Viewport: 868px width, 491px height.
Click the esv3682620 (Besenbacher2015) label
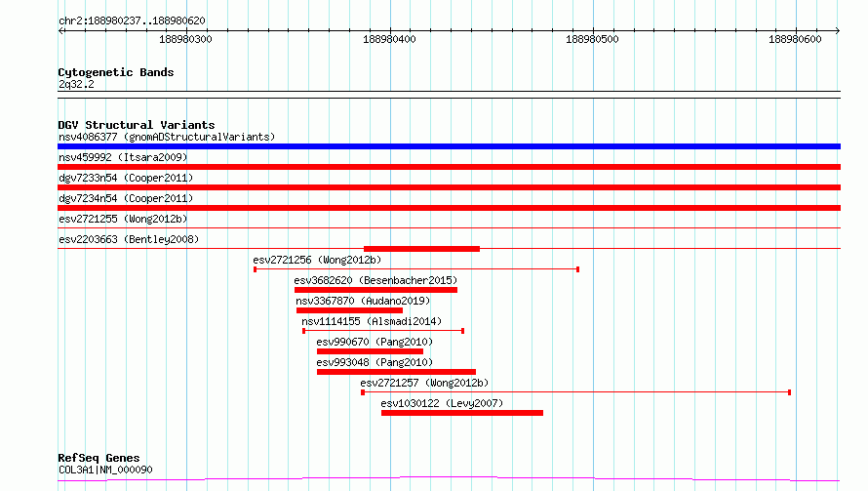click(375, 280)
